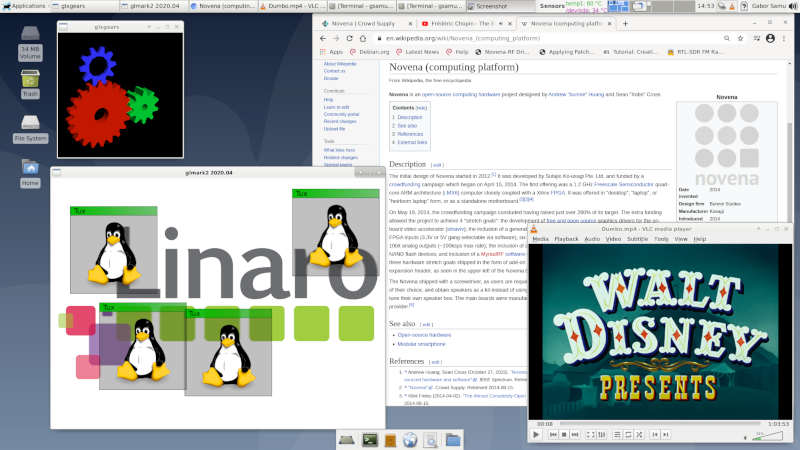Open the Trash desktop icon
Image resolution: width=800 pixels, height=450 pixels.
pos(30,84)
